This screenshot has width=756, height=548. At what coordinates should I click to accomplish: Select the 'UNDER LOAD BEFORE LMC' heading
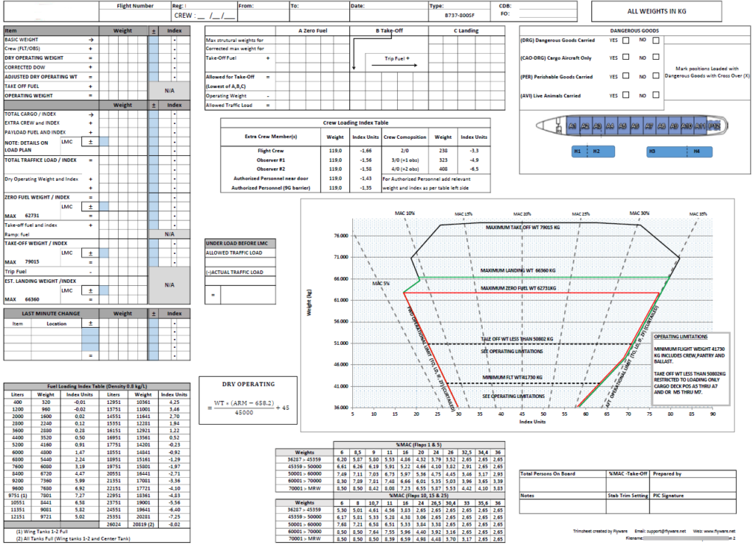pos(240,243)
